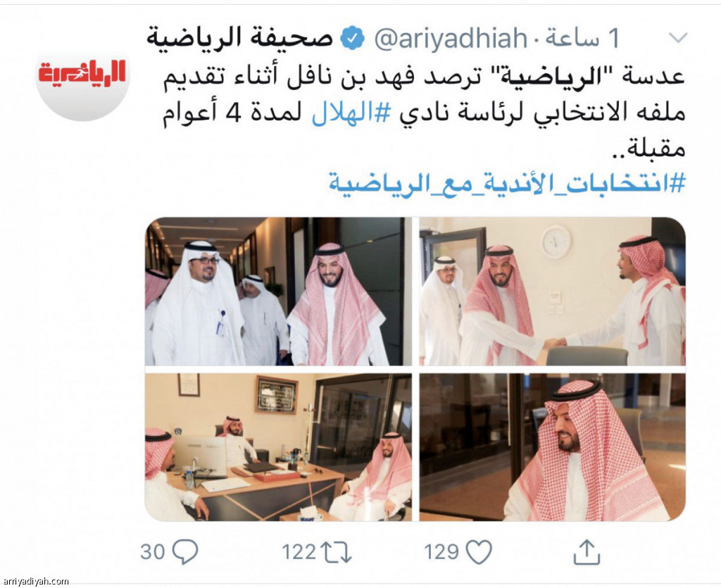Click the 1 ساعة timestamp
Image resolution: width=721 pixels, height=588 pixels.
pos(583,39)
